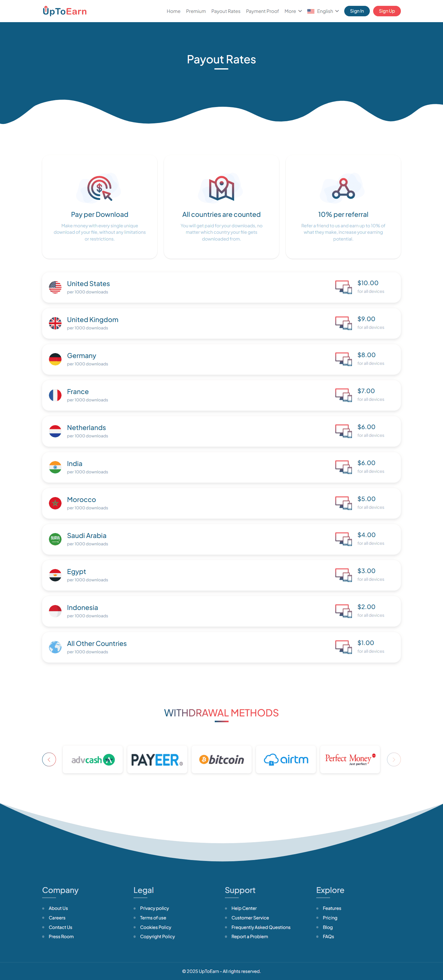Click the UpToEarn logo
443x980 pixels.
65,11
